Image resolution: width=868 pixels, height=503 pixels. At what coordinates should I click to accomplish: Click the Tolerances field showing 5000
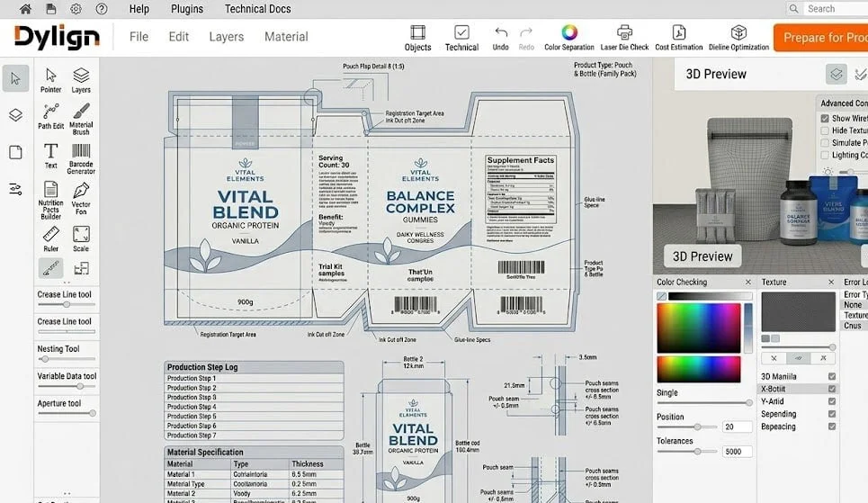pyautogui.click(x=738, y=452)
